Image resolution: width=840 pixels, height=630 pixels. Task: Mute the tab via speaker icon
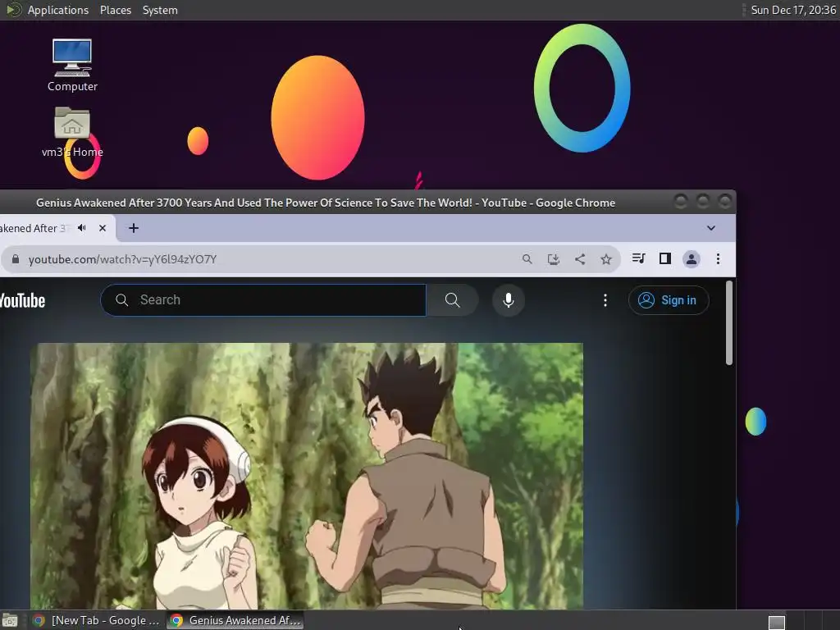82,228
